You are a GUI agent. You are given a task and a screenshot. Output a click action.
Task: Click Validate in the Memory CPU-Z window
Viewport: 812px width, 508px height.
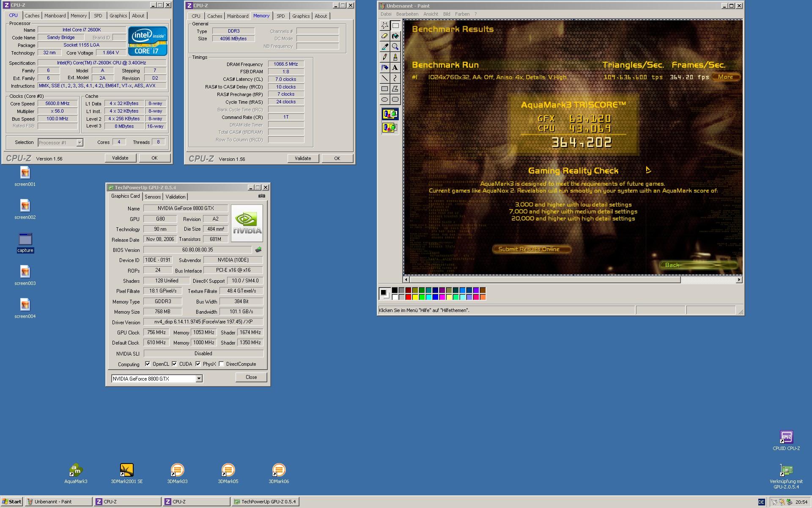[303, 158]
